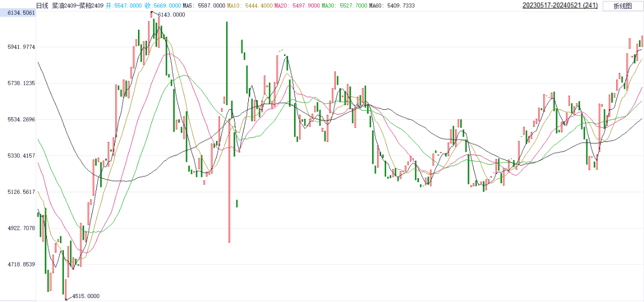Click the highlighted 6134.5061 axis value
644x302 pixels.
pyautogui.click(x=18, y=13)
